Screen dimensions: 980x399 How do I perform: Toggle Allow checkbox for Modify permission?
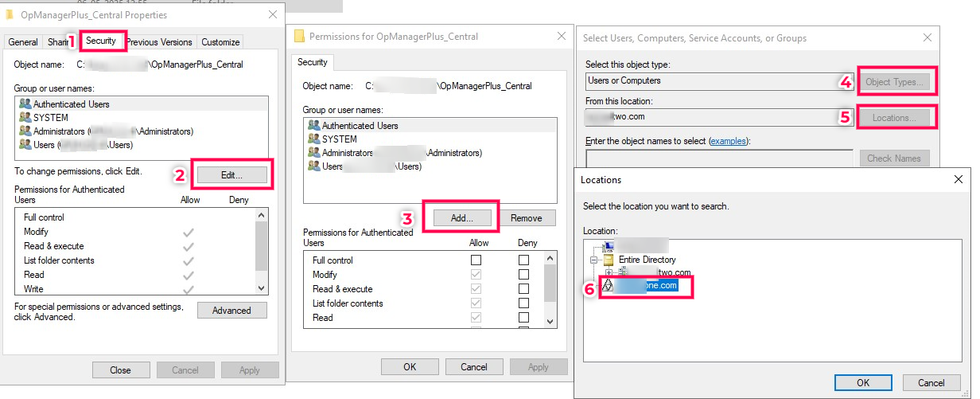coord(476,275)
